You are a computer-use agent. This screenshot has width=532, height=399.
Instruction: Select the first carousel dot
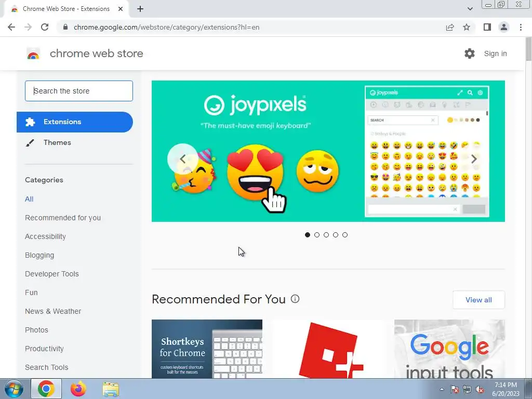(x=308, y=235)
